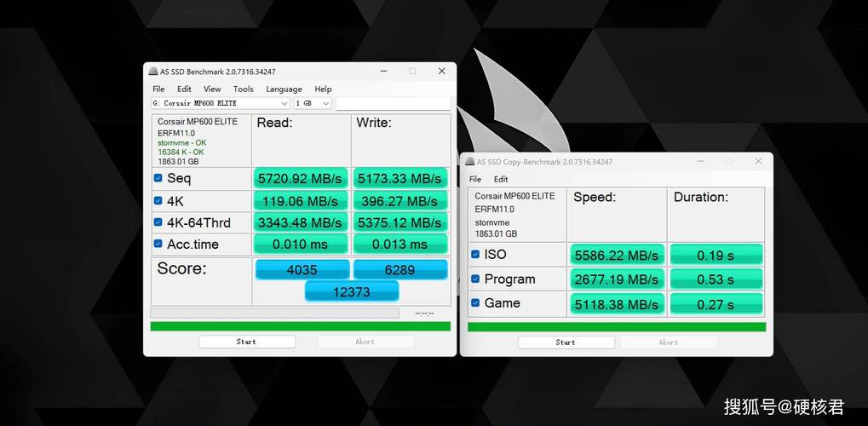Click the 16384 K - OK alignment text
Image resolution: width=868 pixels, height=426 pixels.
(x=181, y=152)
